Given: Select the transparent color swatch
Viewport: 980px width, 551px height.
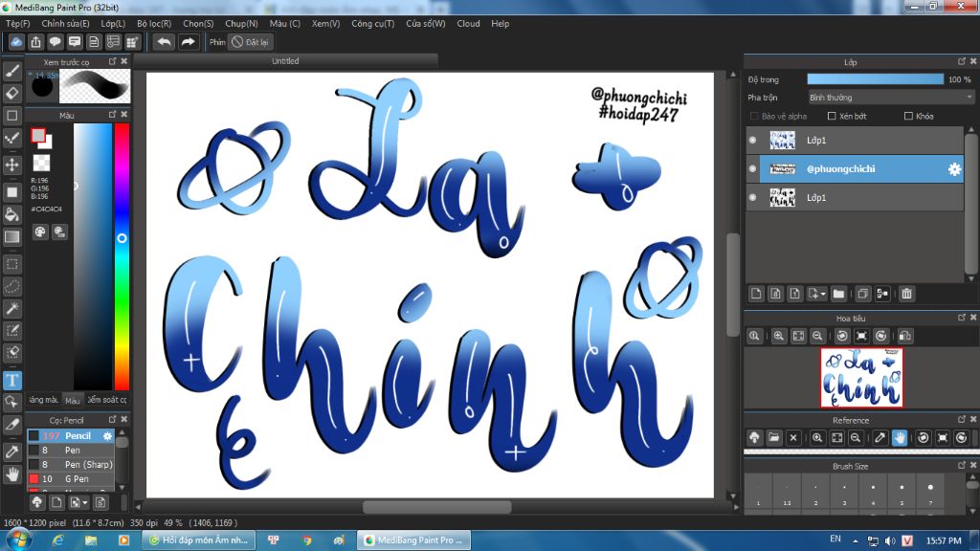Looking at the screenshot, I should 41,163.
